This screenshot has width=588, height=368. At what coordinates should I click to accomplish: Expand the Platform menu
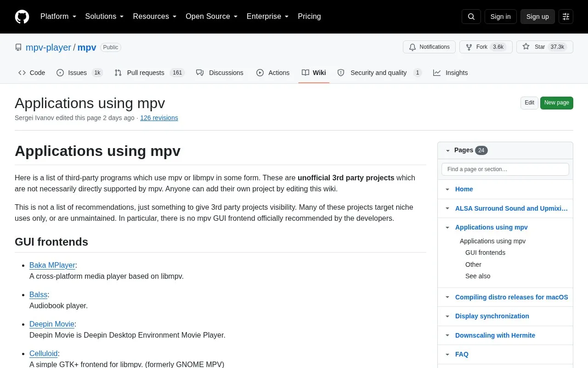pyautogui.click(x=58, y=17)
